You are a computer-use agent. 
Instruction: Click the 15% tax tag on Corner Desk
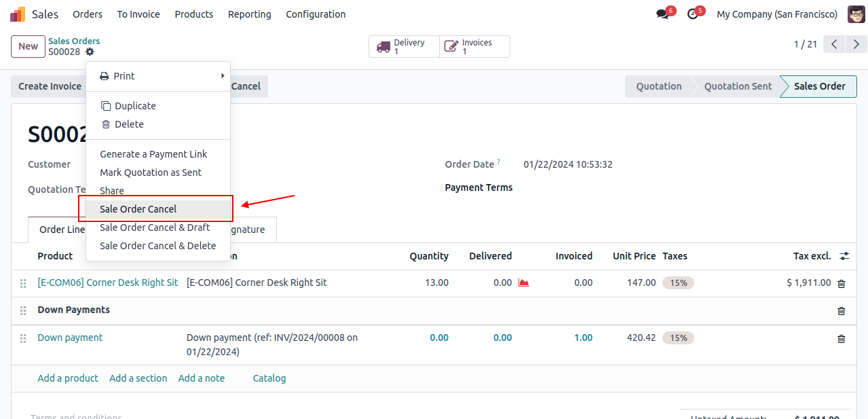click(678, 283)
